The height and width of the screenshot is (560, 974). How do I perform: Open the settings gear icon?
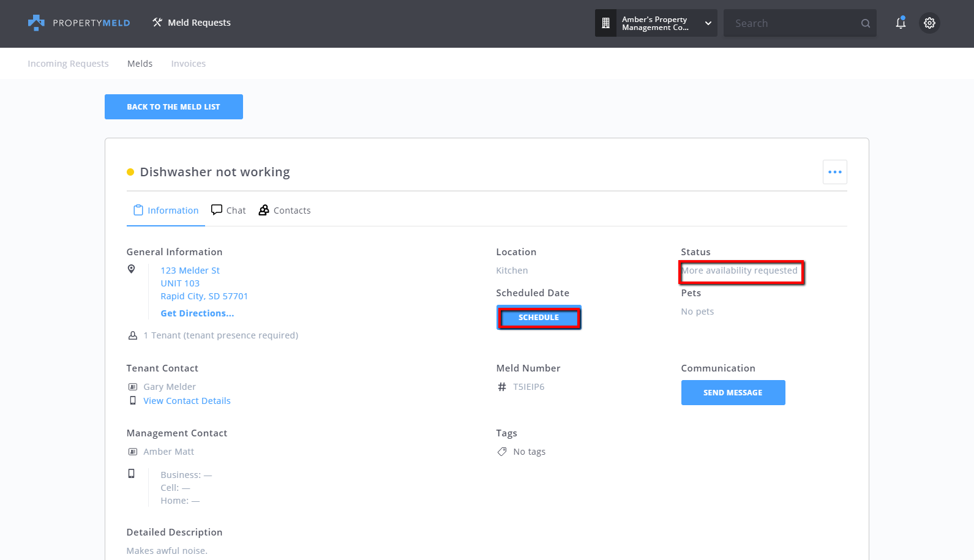[929, 23]
